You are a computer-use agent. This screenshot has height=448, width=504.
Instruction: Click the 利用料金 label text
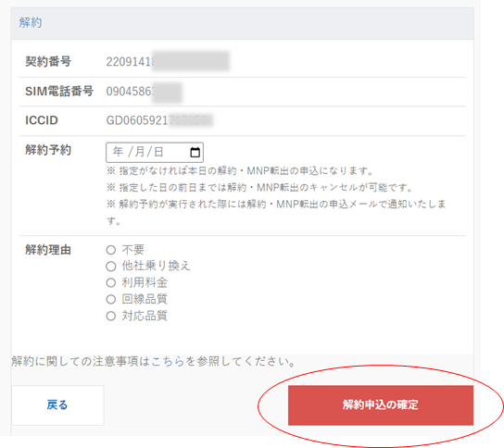click(145, 282)
